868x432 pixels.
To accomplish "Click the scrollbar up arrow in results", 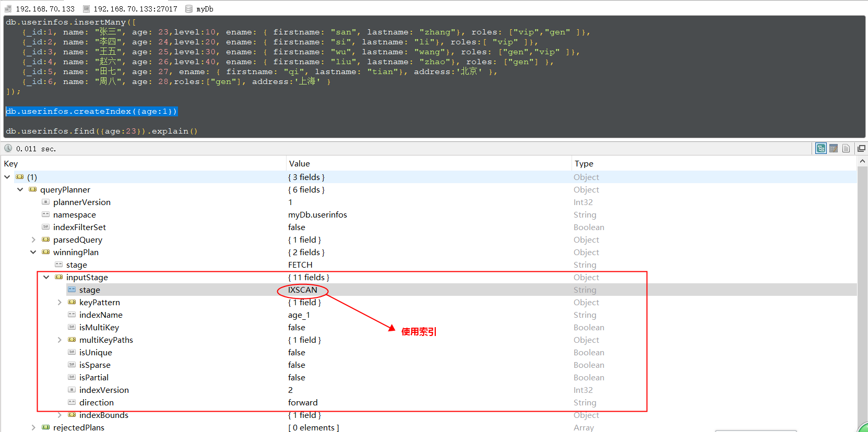I will tap(862, 161).
